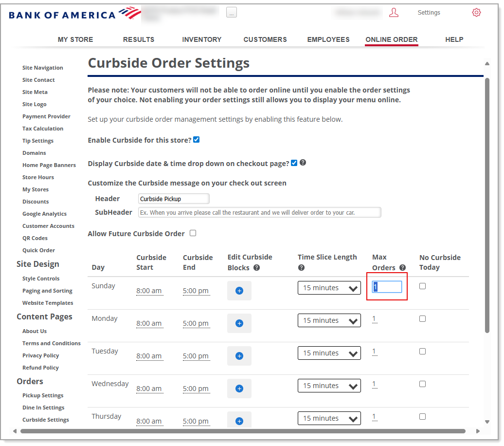Open Tip Settings in the sidebar

38,141
